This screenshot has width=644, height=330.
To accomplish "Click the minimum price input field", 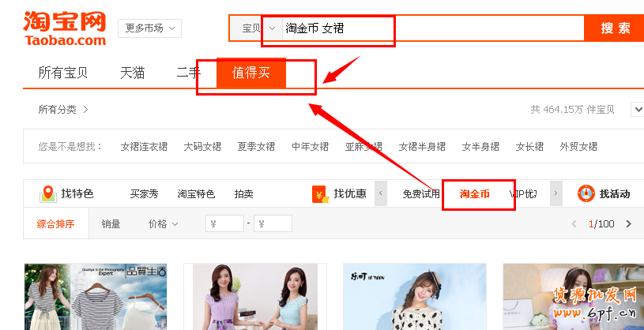I will point(225,224).
